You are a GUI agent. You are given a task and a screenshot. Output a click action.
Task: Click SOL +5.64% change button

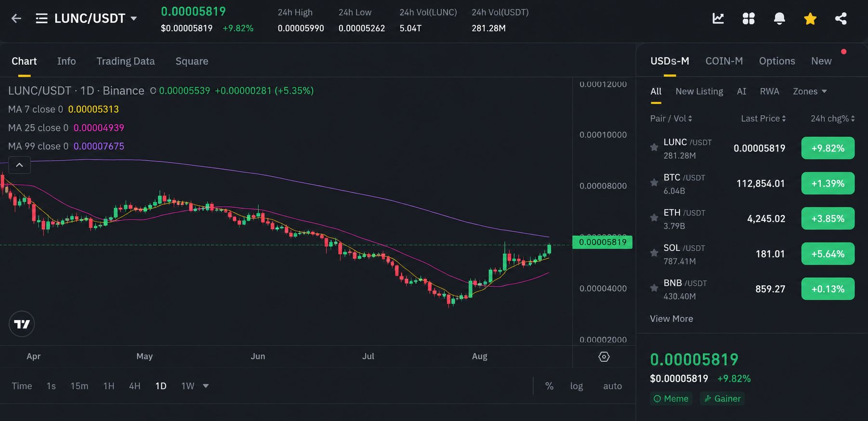click(x=828, y=254)
